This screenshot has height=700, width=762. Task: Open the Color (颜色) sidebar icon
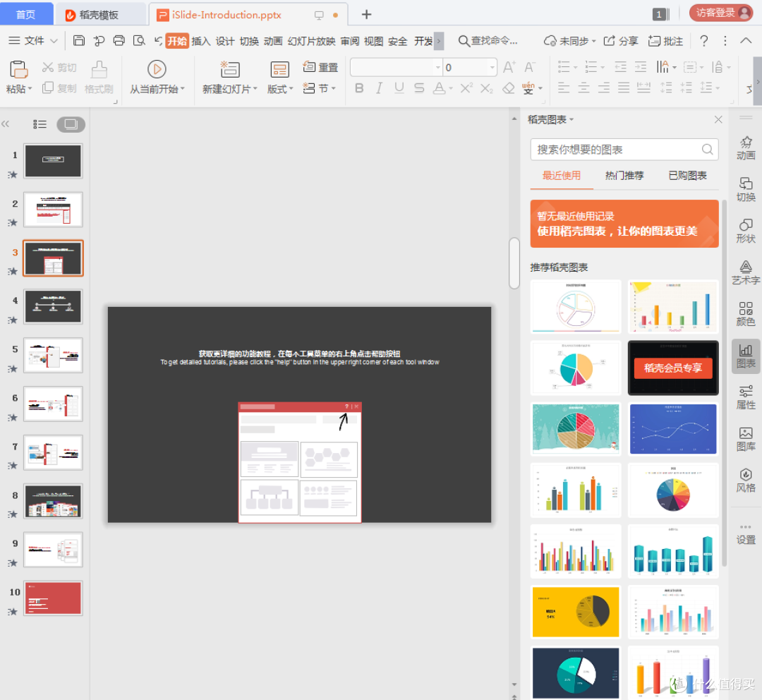pyautogui.click(x=746, y=315)
